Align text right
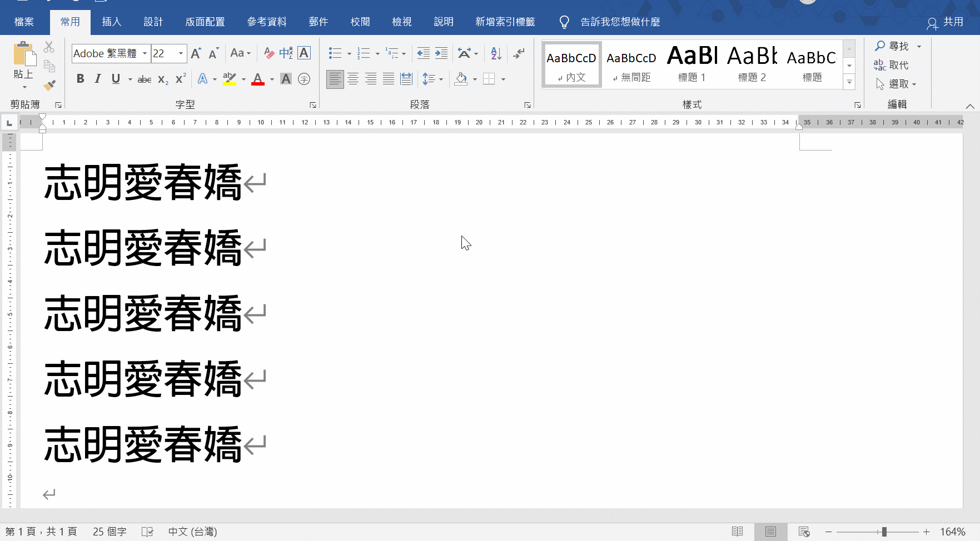980x541 pixels. pos(371,79)
